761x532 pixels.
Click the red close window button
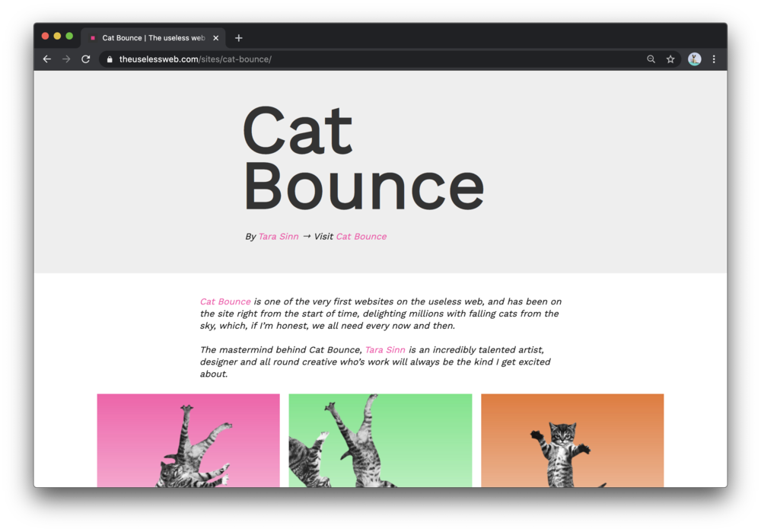coord(45,36)
